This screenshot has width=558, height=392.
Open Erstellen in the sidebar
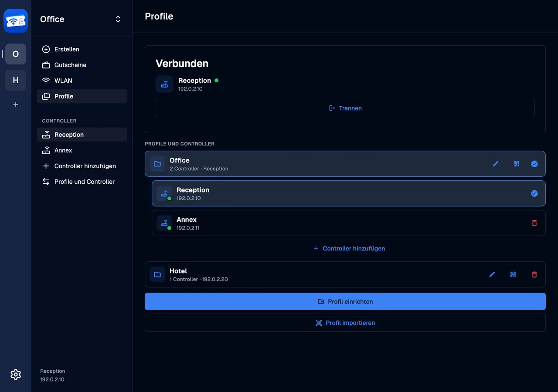pyautogui.click(x=82, y=49)
